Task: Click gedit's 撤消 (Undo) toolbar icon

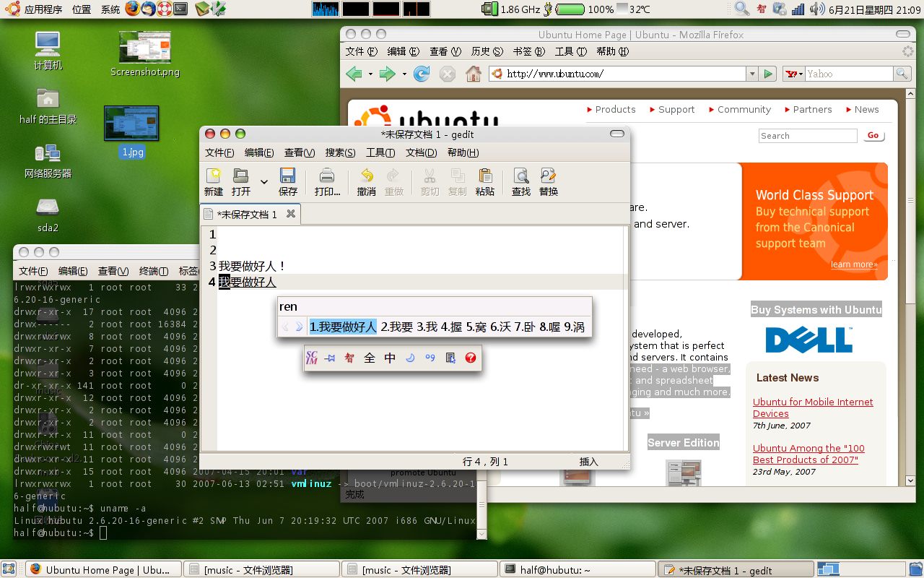Action: point(367,182)
